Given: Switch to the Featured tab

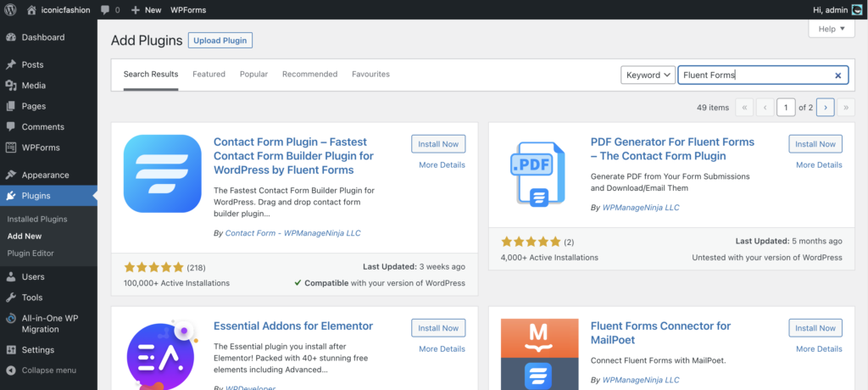Looking at the screenshot, I should tap(209, 74).
